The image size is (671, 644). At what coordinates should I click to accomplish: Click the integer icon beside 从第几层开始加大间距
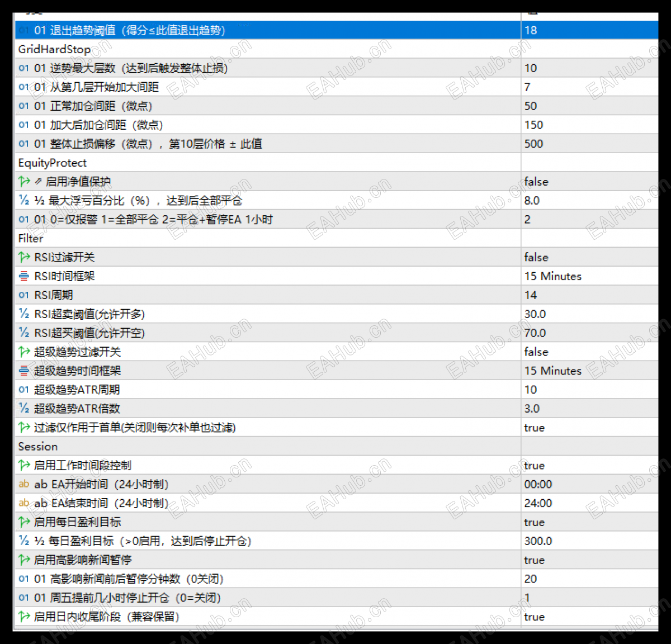(x=23, y=87)
